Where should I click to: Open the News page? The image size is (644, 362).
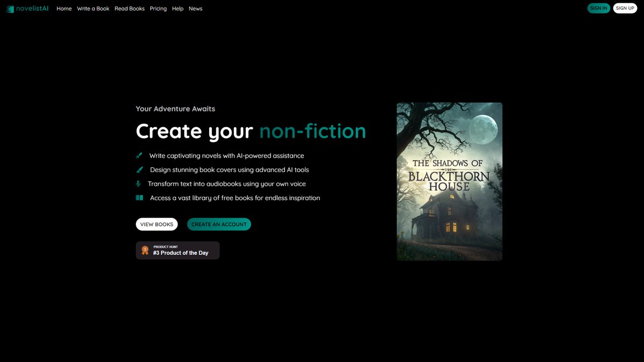coord(195,9)
